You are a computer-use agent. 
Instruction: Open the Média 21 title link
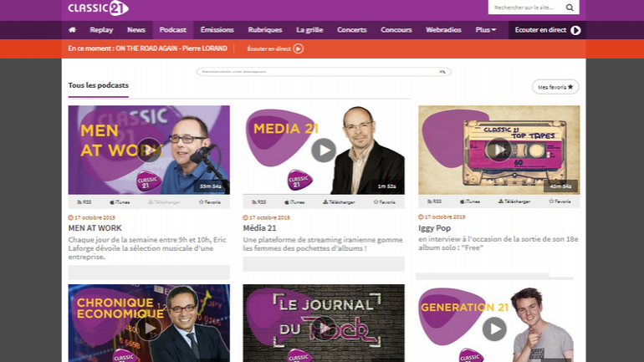(x=259, y=228)
